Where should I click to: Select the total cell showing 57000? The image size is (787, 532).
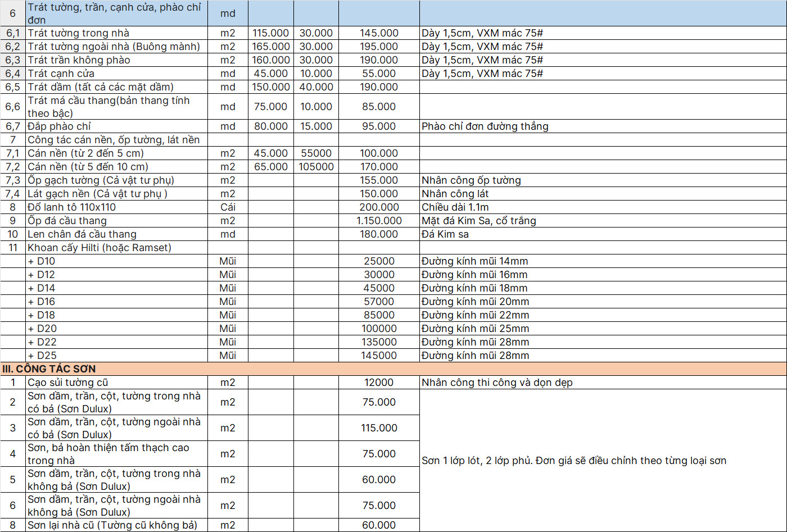click(379, 302)
